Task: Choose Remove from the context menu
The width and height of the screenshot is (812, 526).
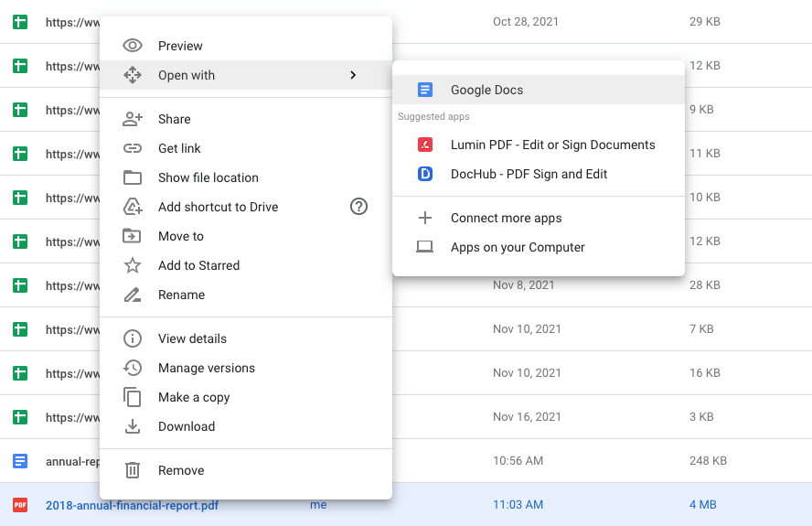Action: pos(246,470)
